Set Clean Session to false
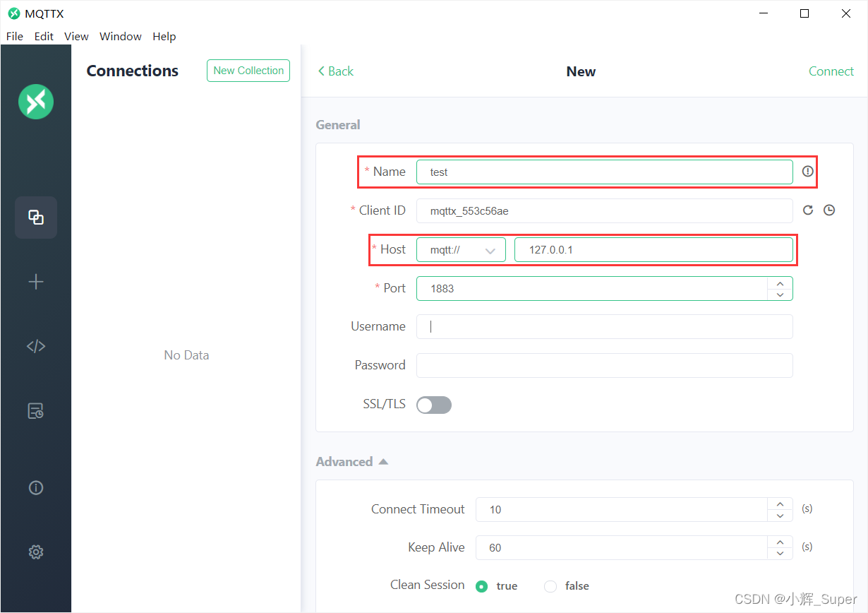The height and width of the screenshot is (613, 868). [x=567, y=585]
